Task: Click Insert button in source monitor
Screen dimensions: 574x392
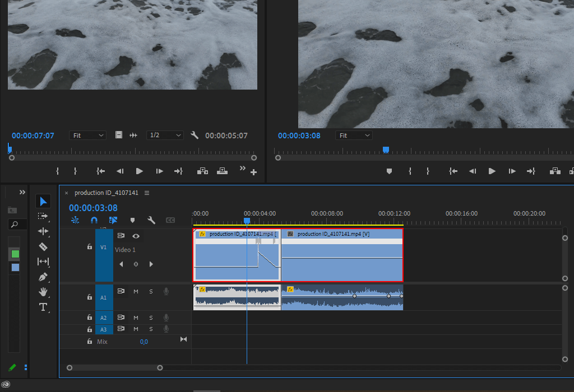Action: click(x=202, y=171)
